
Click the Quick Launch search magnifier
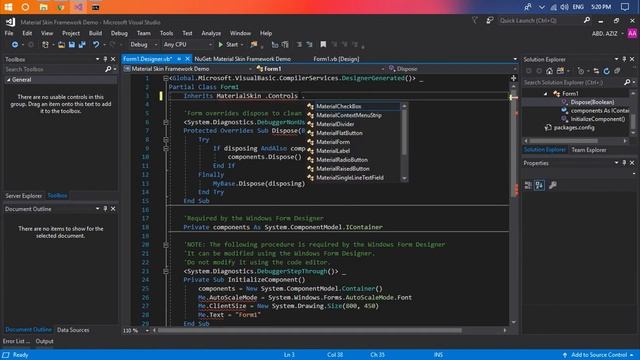point(587,20)
